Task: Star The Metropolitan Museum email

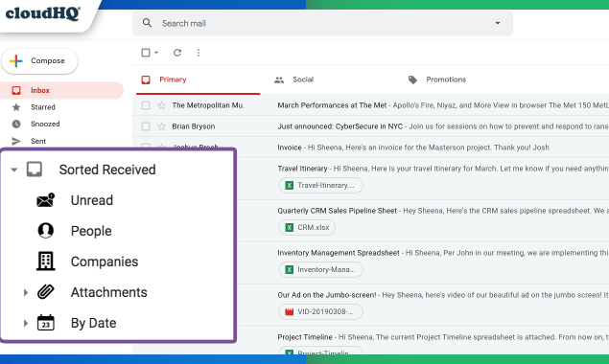Action: tap(161, 105)
